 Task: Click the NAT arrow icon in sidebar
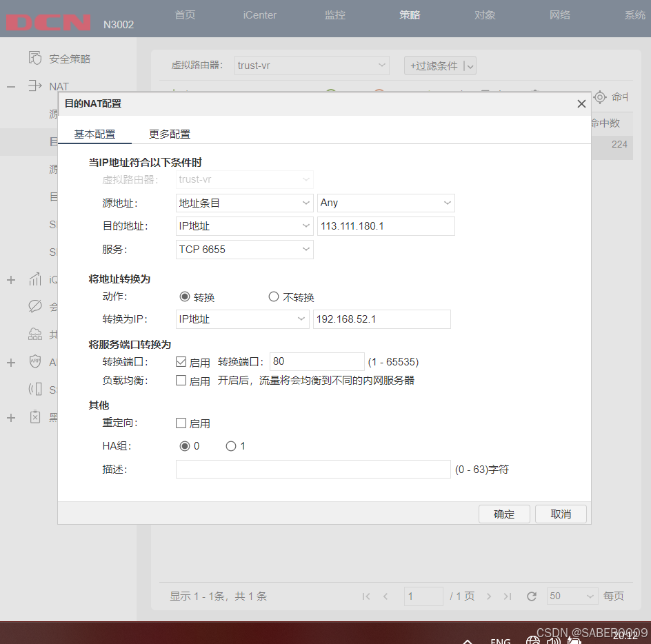pyautogui.click(x=35, y=85)
